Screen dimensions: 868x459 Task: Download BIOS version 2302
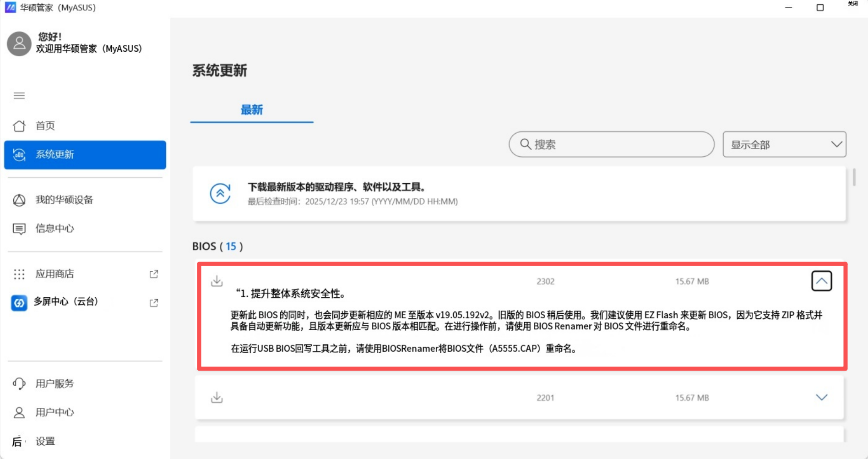coord(217,281)
